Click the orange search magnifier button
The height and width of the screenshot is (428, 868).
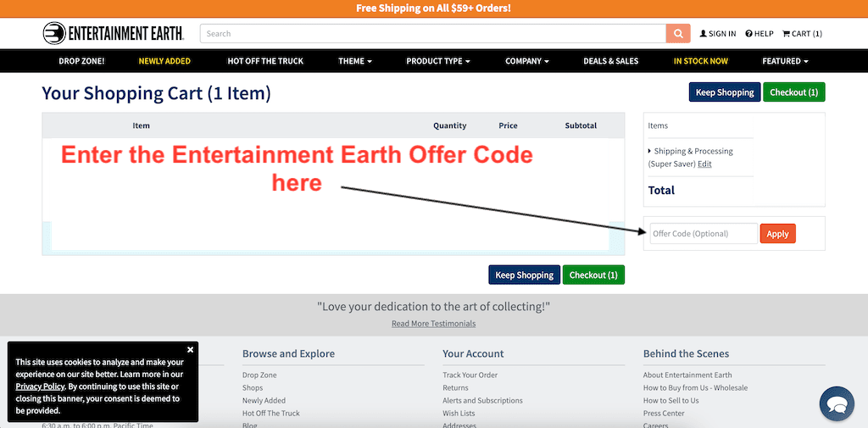pos(678,33)
